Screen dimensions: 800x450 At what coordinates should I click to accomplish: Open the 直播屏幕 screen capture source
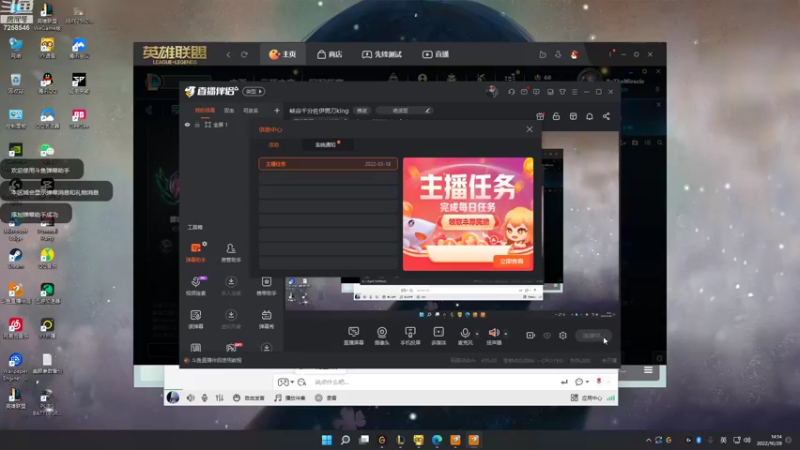pyautogui.click(x=353, y=336)
